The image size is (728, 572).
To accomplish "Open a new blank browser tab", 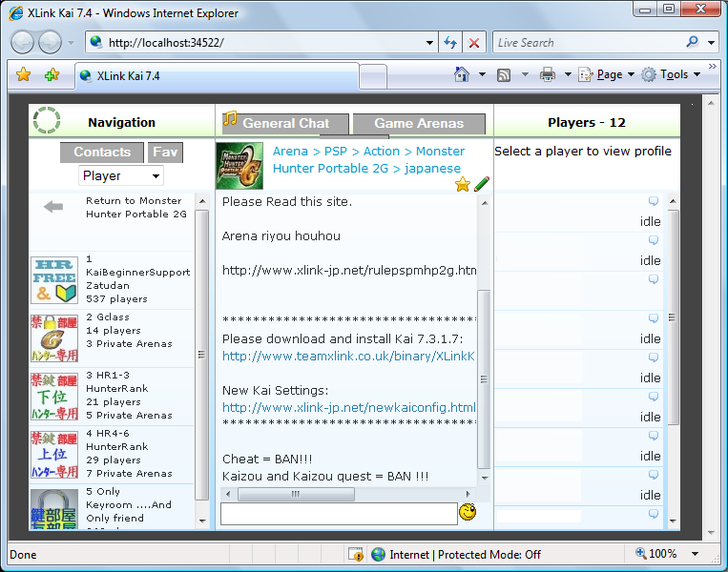I will [373, 76].
